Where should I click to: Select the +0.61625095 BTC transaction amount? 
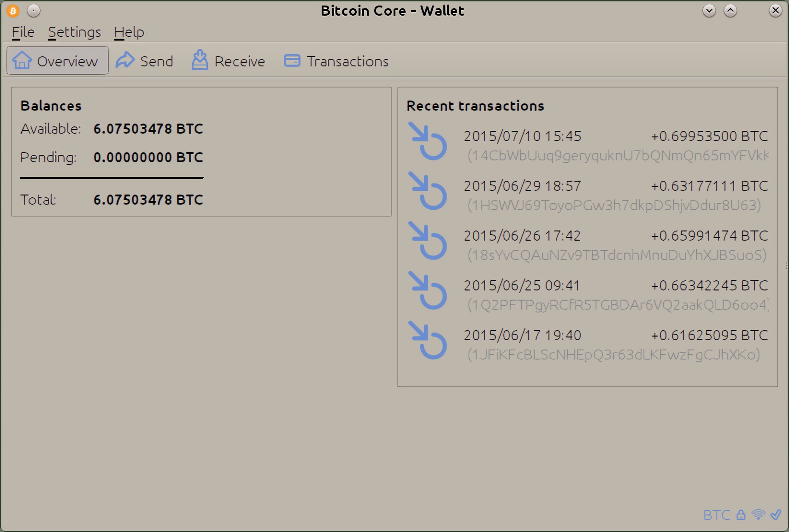point(709,335)
